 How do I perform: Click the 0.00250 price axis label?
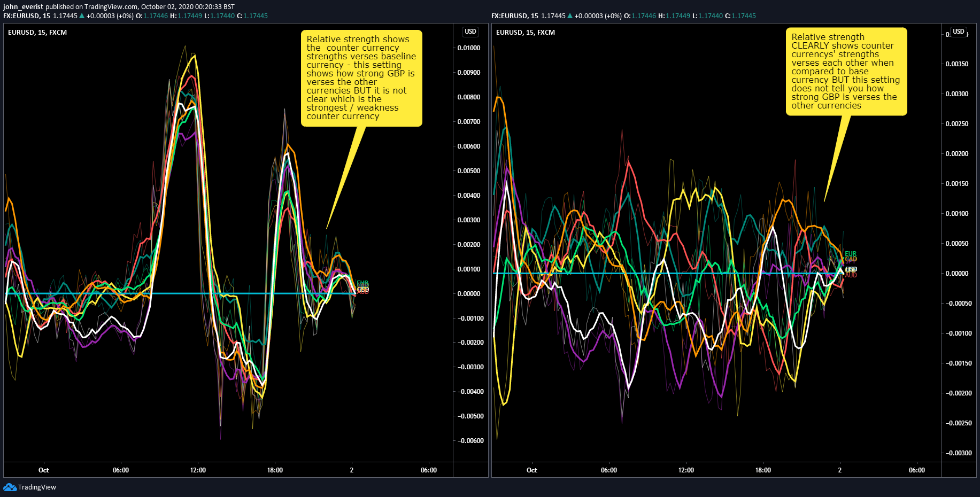[x=957, y=124]
